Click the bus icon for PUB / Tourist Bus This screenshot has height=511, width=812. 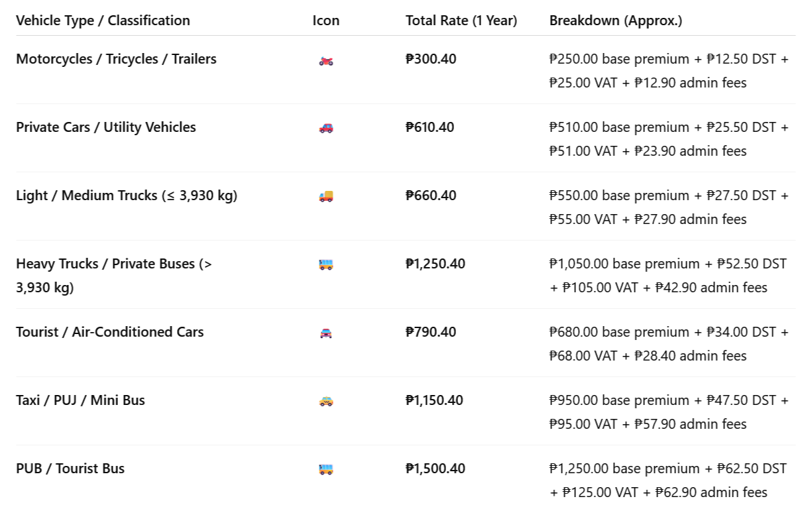[x=325, y=469]
